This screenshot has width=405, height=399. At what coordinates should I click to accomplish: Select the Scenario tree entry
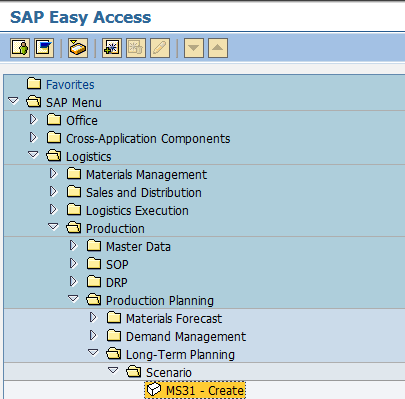tap(169, 373)
